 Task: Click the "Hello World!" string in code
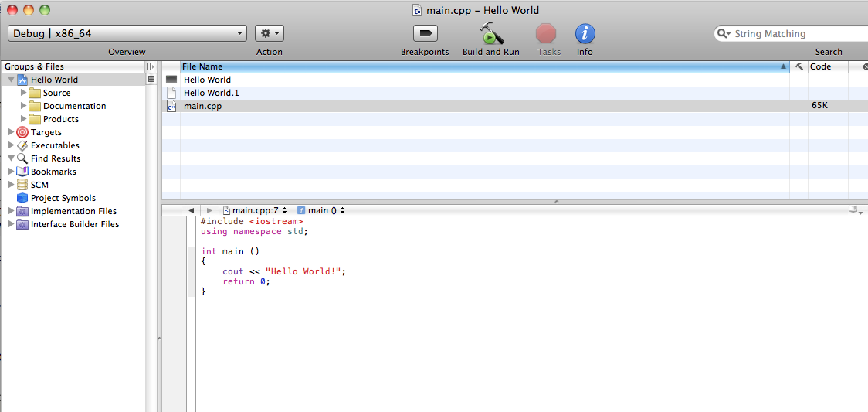303,271
